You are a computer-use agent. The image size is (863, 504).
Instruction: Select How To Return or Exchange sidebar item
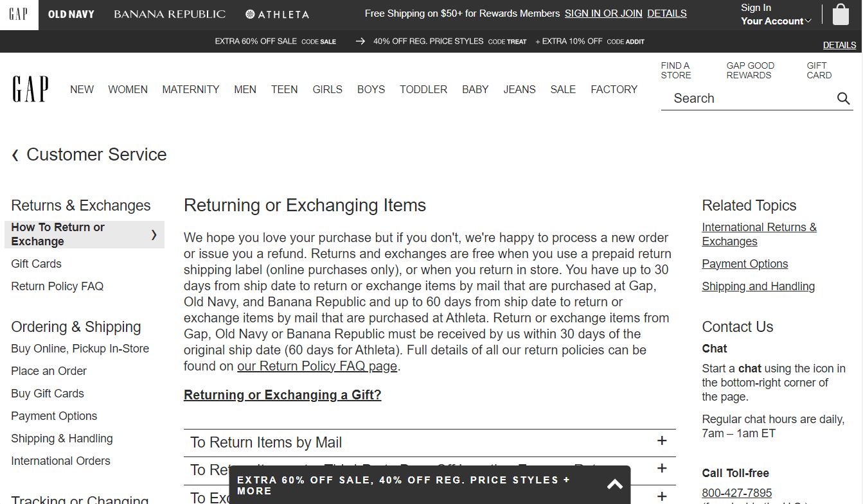point(84,234)
